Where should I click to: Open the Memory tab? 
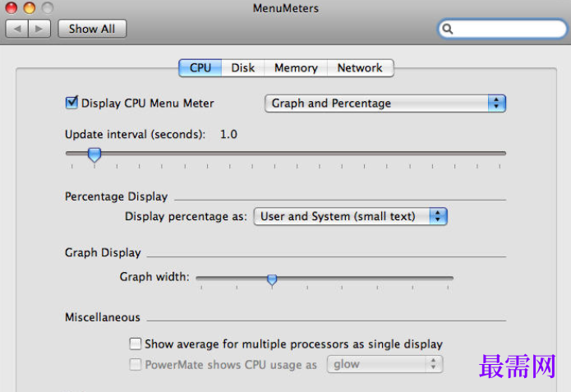296,67
